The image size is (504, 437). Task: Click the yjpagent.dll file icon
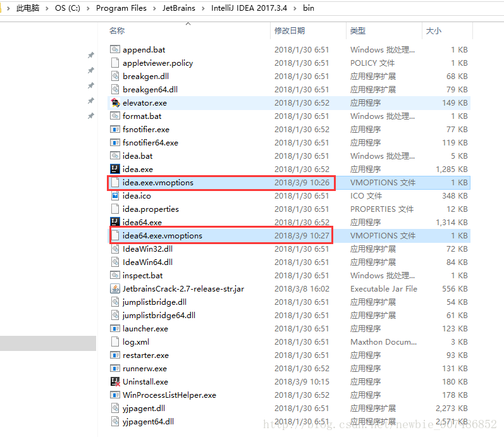click(115, 408)
